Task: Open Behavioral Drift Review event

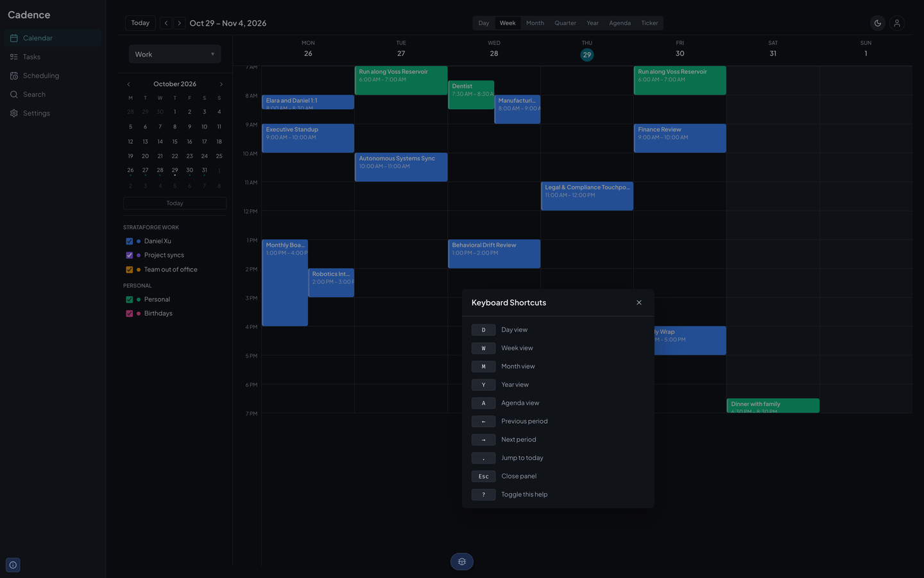Action: (x=494, y=254)
